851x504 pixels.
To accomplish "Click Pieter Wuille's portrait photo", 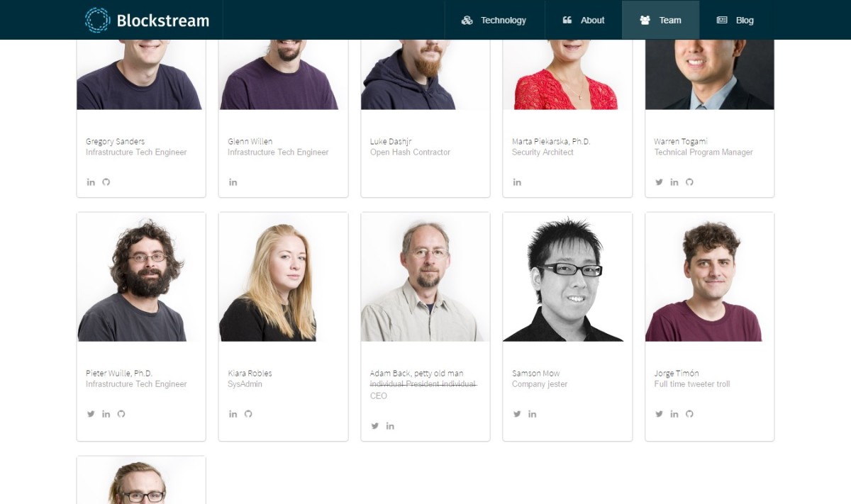I will click(141, 277).
